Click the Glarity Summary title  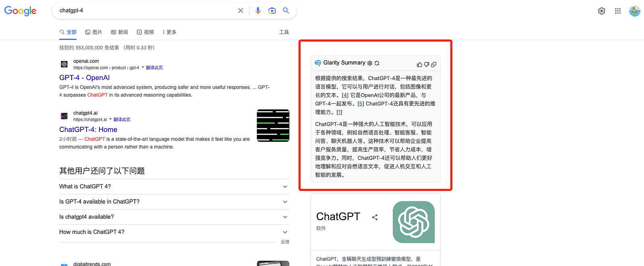click(344, 63)
